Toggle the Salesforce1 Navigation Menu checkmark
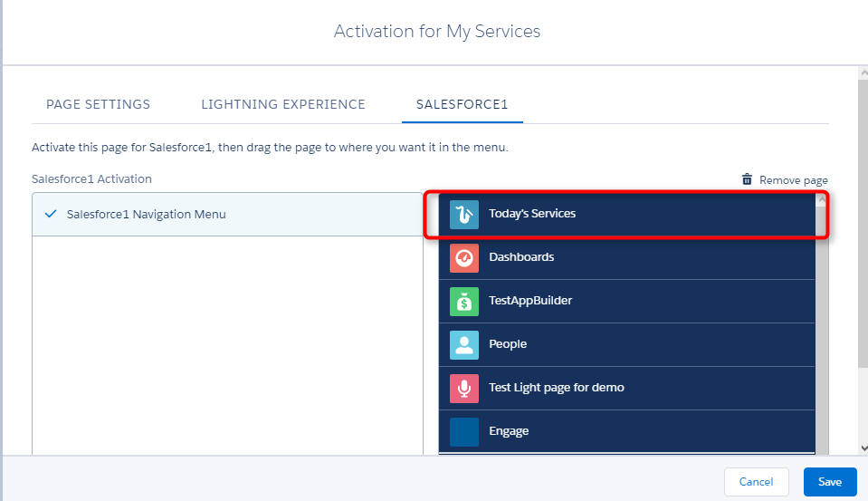The height and width of the screenshot is (501, 868). coord(51,214)
